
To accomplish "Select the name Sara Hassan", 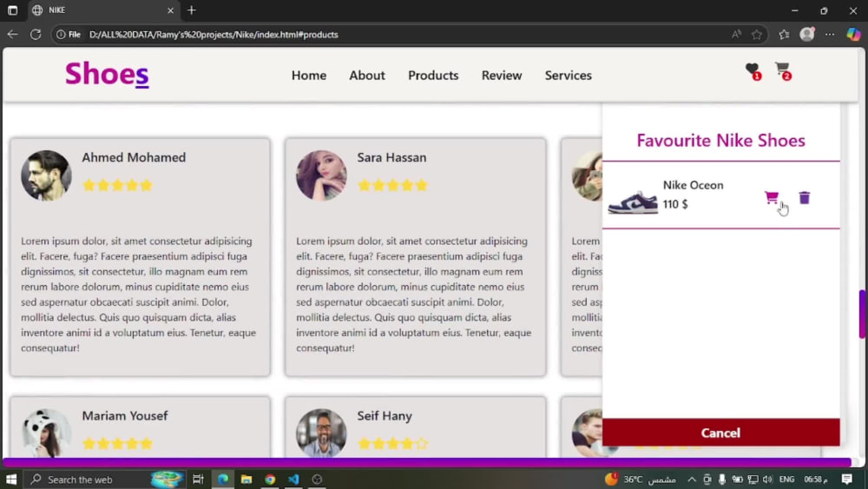I will click(x=391, y=157).
